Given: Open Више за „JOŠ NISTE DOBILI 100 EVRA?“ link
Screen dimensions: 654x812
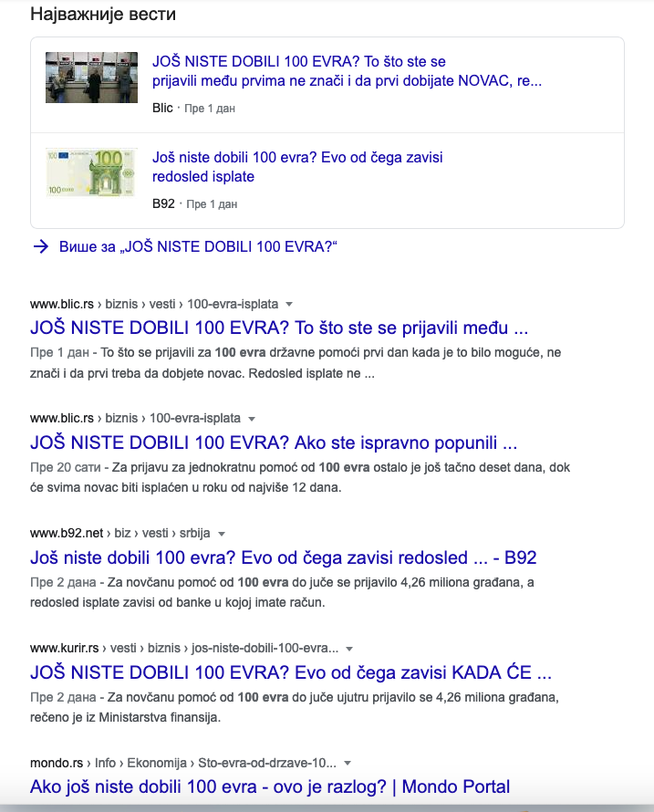Looking at the screenshot, I should coord(198,246).
